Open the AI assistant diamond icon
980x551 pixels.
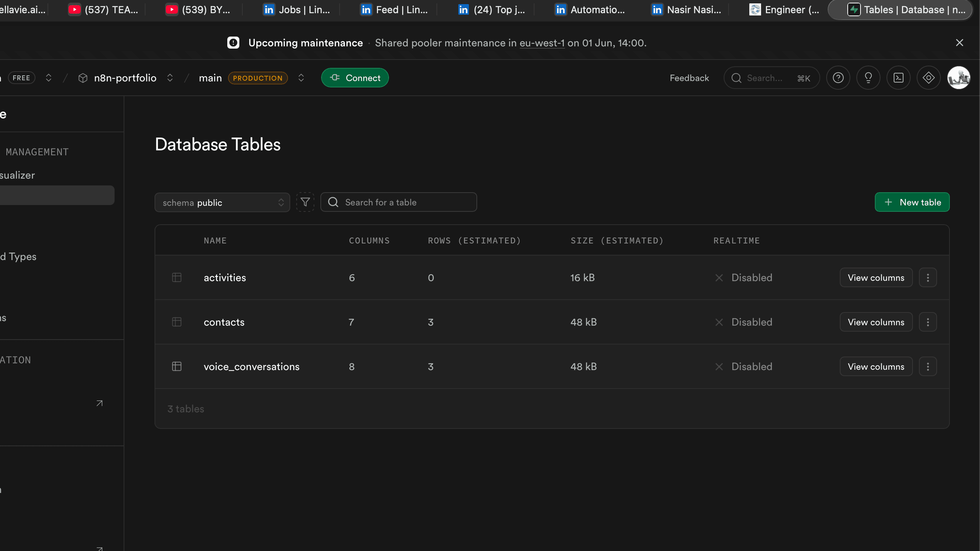[x=929, y=78]
